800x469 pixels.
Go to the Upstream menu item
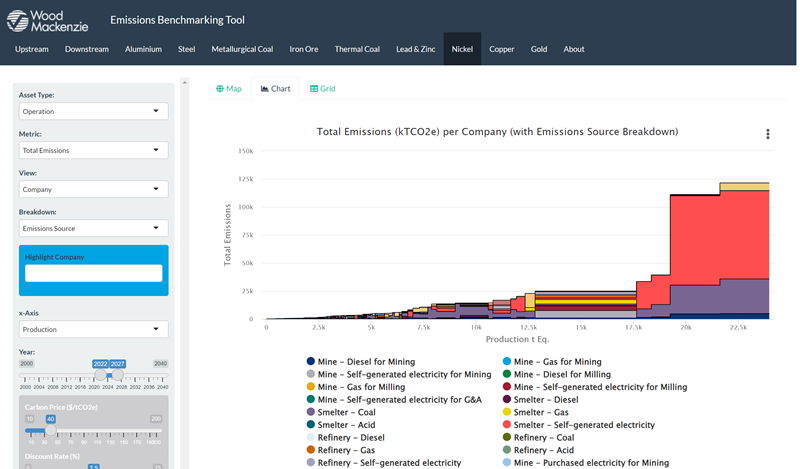(32, 49)
